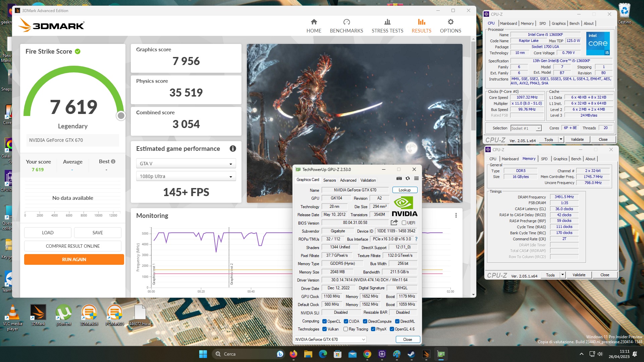Click COMPARE RESULT ONLINE
Image resolution: width=644 pixels, height=362 pixels.
tap(73, 246)
